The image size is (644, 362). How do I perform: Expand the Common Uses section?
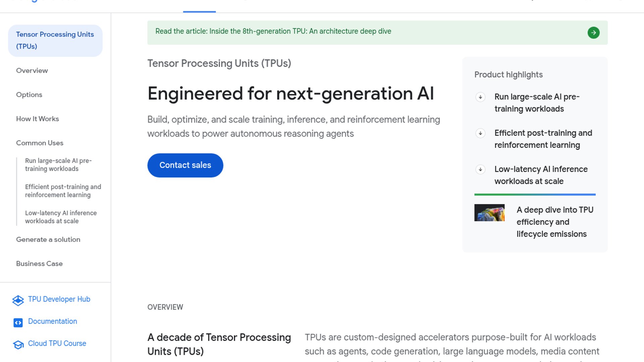40,143
